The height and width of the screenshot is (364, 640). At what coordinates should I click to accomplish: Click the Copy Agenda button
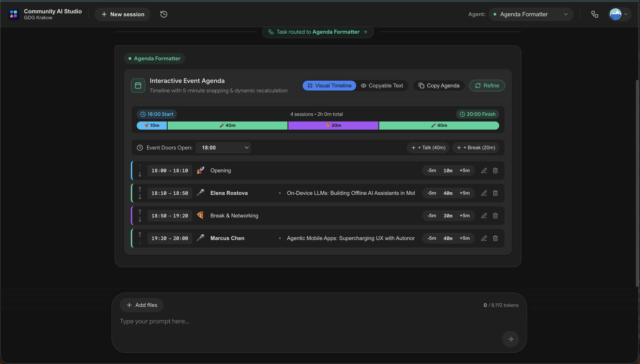point(439,86)
